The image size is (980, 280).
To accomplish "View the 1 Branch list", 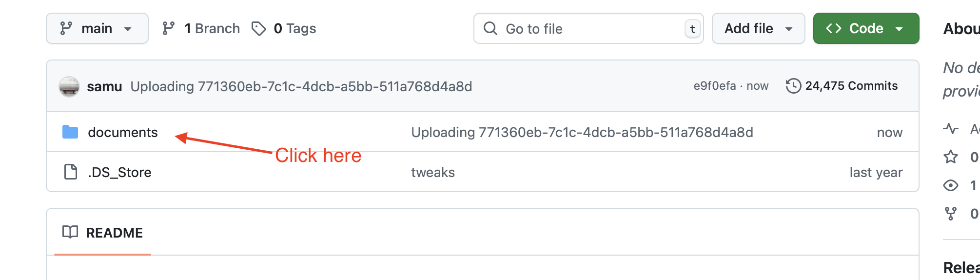I will point(212,29).
